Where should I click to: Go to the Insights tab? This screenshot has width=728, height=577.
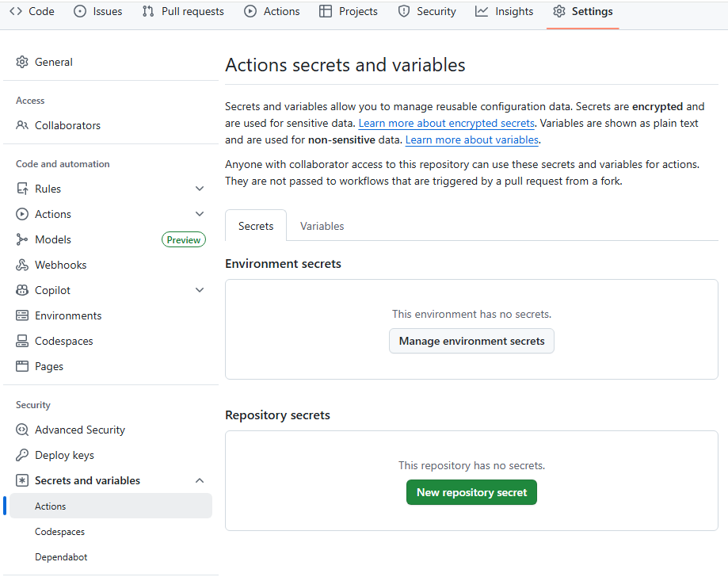point(505,11)
